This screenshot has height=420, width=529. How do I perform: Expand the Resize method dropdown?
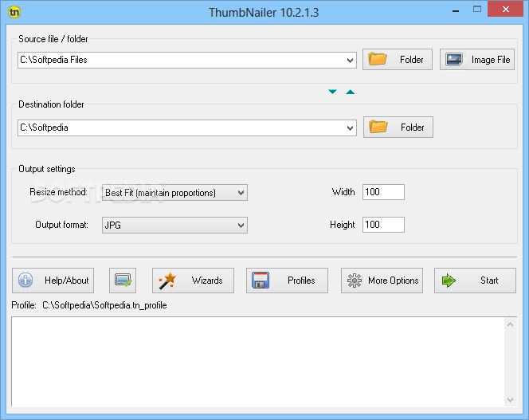pos(174,192)
